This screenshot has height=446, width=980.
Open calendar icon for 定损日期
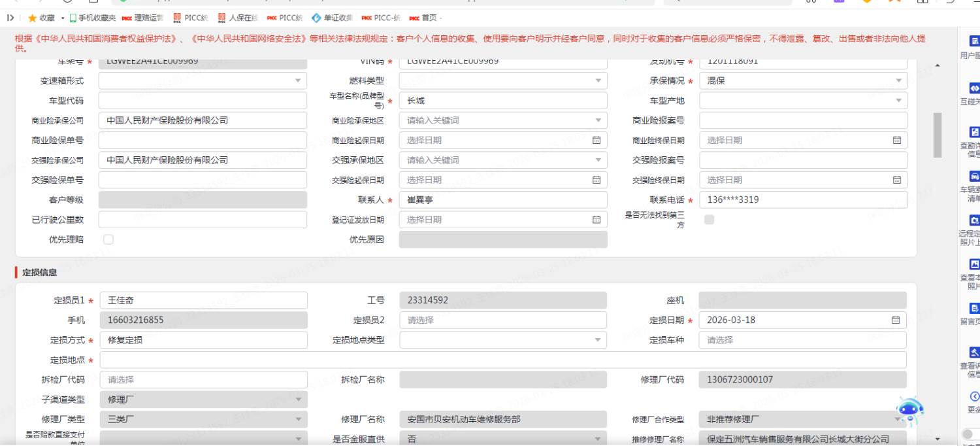point(896,320)
